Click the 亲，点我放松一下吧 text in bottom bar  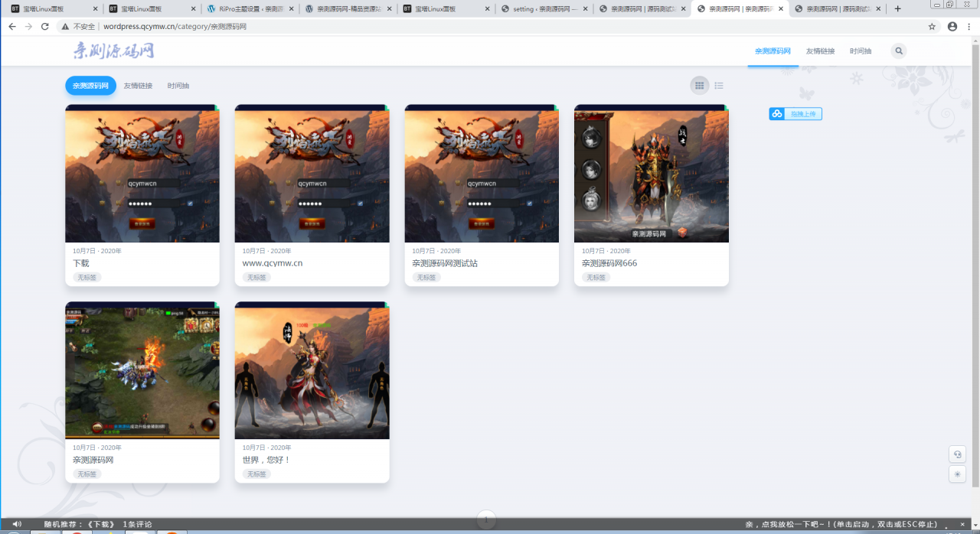[841, 524]
